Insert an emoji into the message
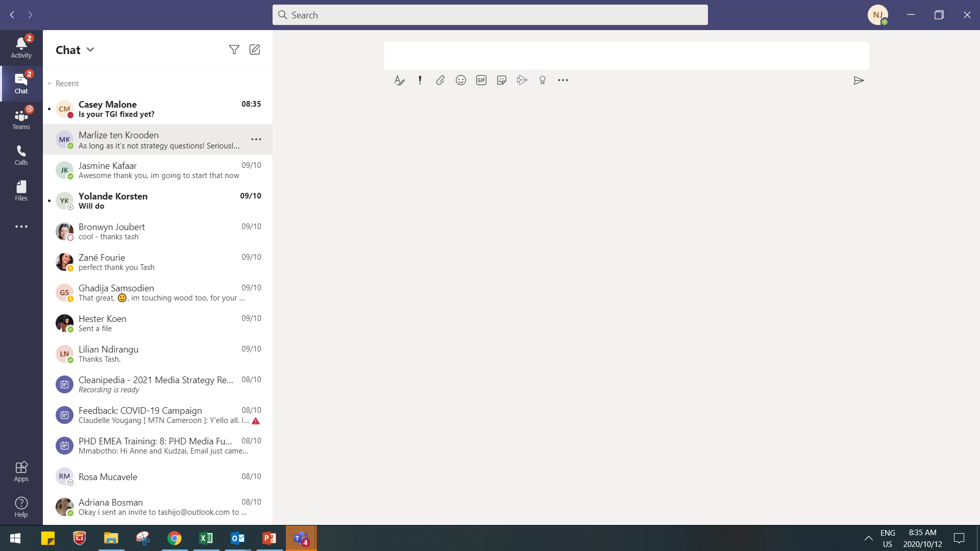Image resolution: width=980 pixels, height=551 pixels. tap(460, 80)
